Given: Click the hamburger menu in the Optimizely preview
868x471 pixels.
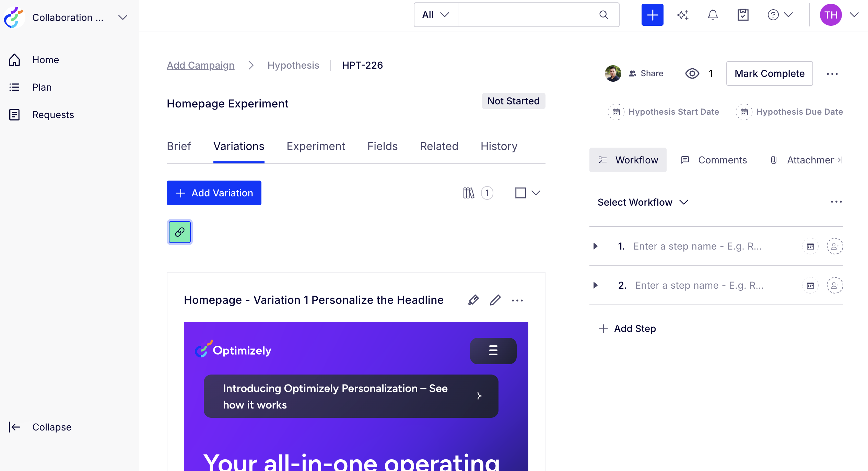Looking at the screenshot, I should (493, 351).
